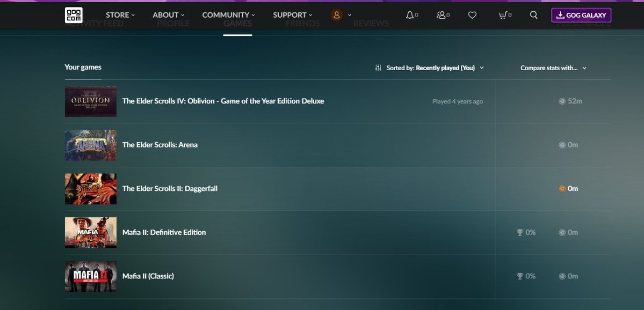This screenshot has height=310, width=644.
Task: Open the Sorted by dropdown
Action: pos(435,68)
